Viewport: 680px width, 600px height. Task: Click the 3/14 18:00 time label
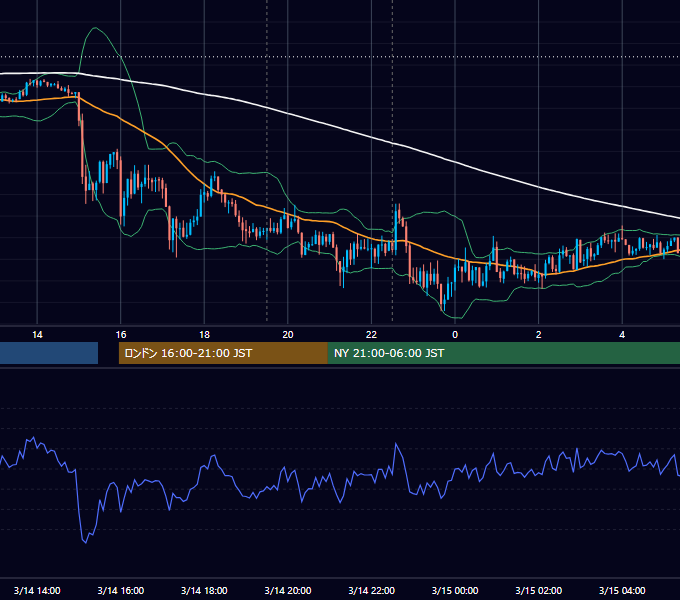point(204,590)
